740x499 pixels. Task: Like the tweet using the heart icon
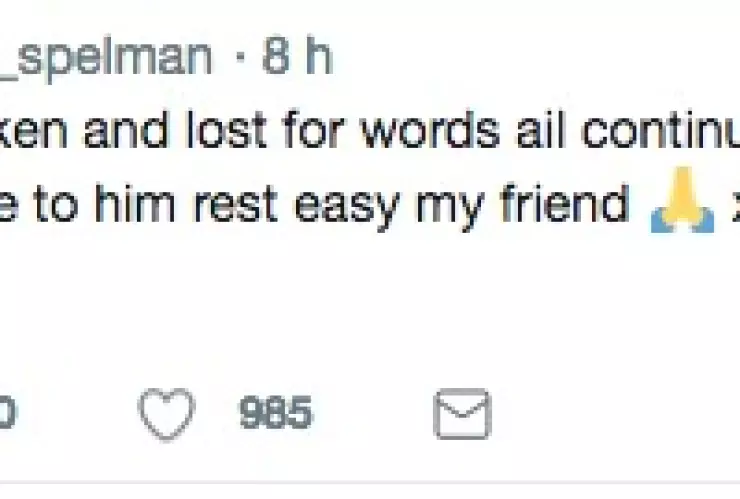tap(166, 413)
